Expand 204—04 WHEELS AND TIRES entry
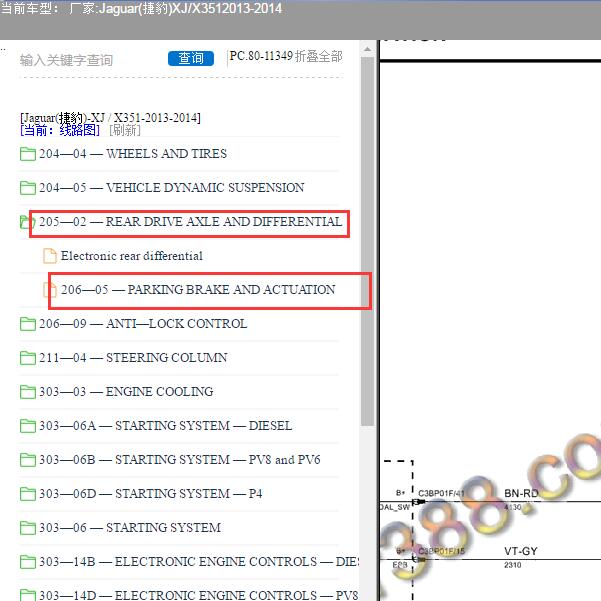Viewport: 601px width, 601px height. [x=133, y=154]
